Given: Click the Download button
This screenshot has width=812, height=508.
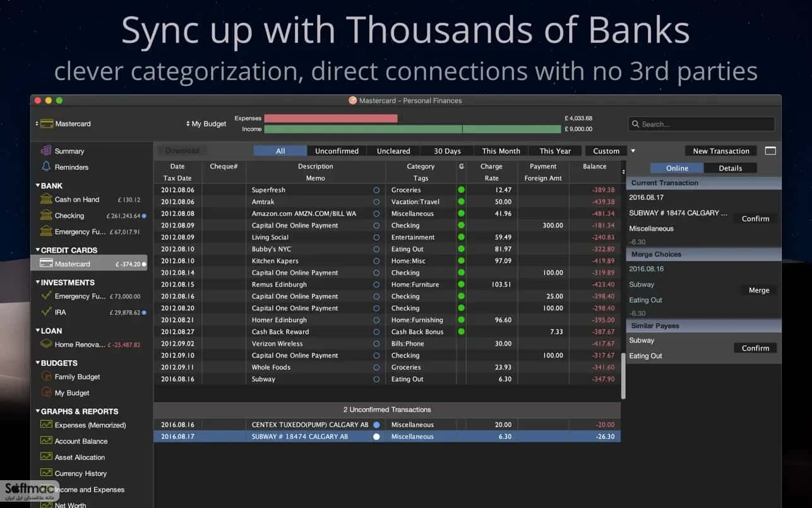Looking at the screenshot, I should coord(182,151).
